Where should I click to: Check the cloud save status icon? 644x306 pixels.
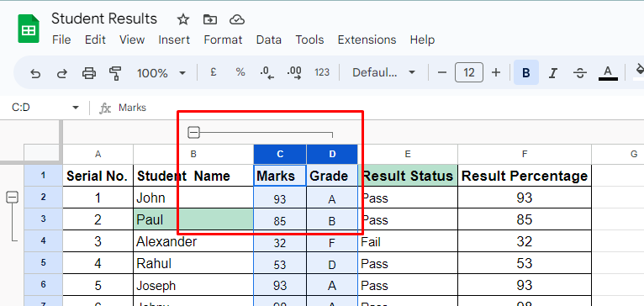point(237,19)
